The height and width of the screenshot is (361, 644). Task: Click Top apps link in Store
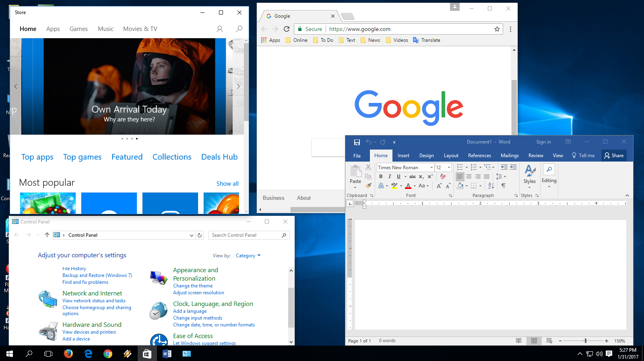37,157
